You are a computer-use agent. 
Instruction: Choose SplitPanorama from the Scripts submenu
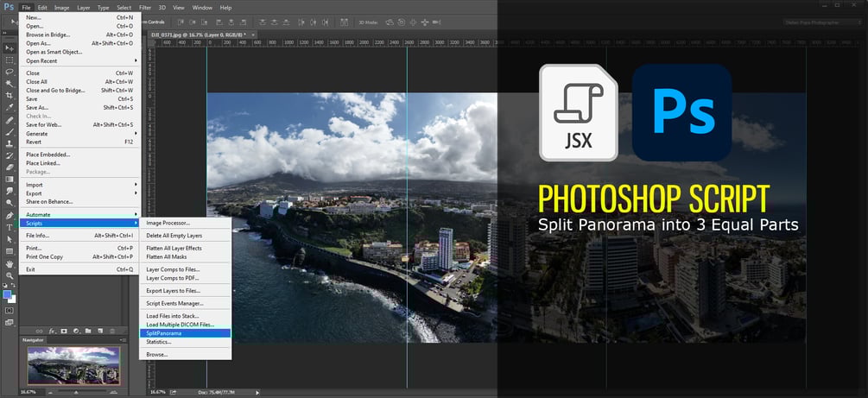pyautogui.click(x=185, y=333)
